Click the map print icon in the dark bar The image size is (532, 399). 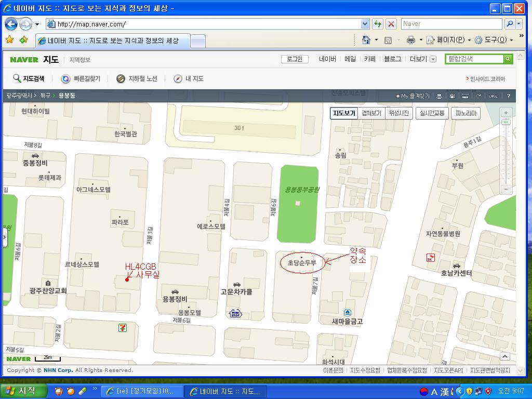click(x=439, y=96)
